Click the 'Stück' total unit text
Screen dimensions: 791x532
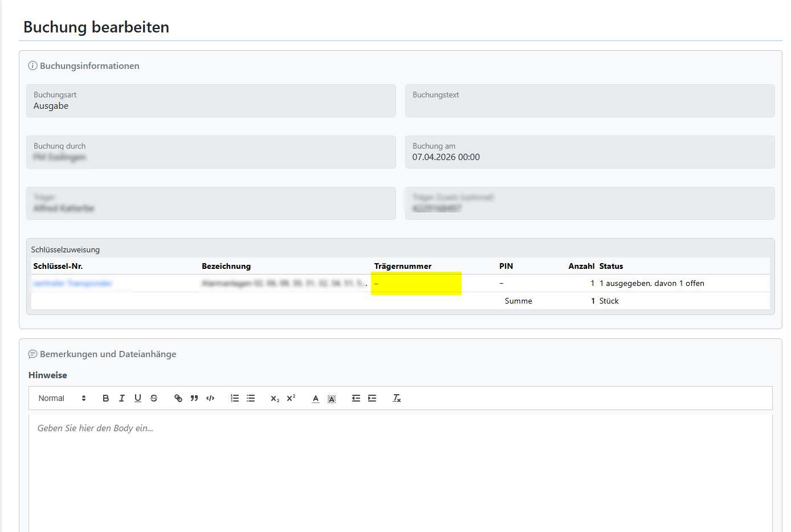(609, 301)
